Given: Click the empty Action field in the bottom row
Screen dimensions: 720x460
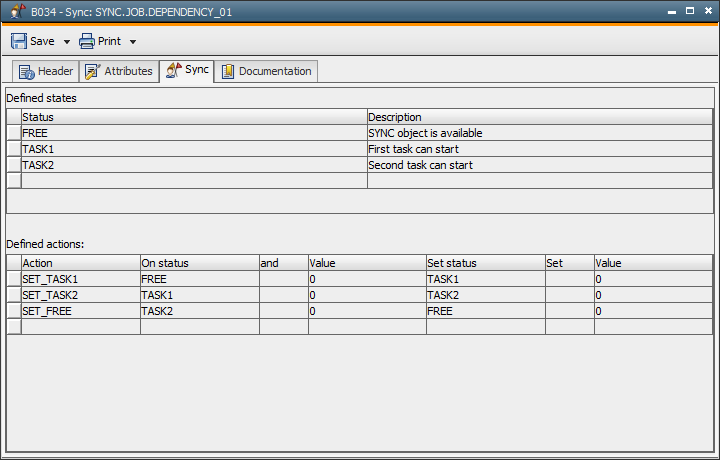Looking at the screenshot, I should 81,327.
